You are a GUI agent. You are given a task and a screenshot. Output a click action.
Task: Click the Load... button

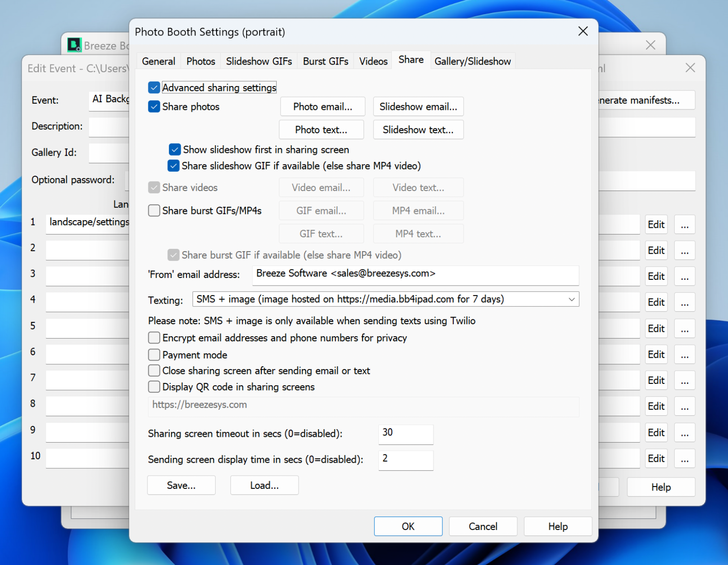click(x=264, y=486)
